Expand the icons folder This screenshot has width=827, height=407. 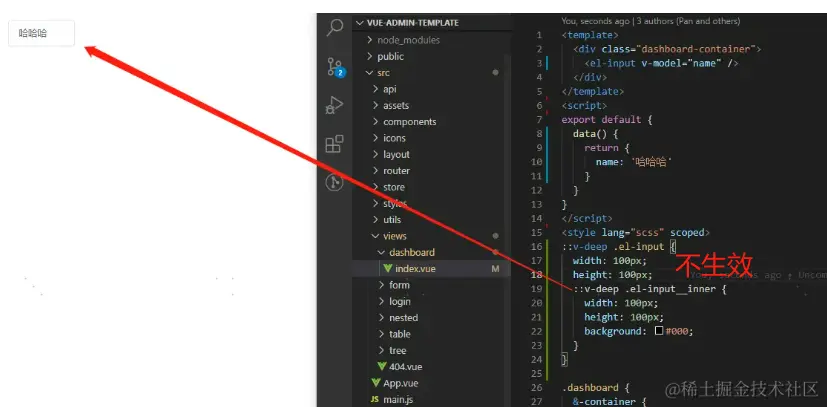(x=376, y=138)
